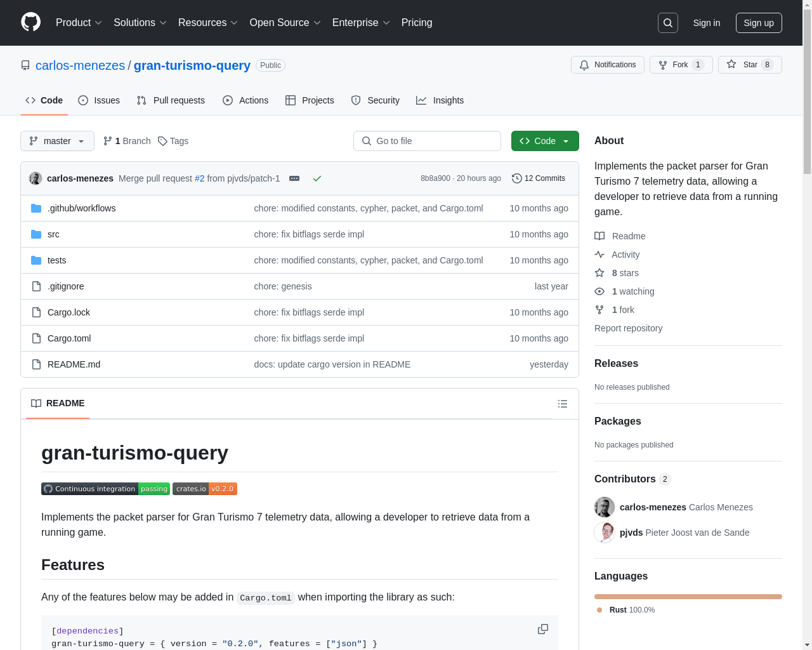The height and width of the screenshot is (650, 812).
Task: Switch to the Issues tab
Action: click(99, 100)
